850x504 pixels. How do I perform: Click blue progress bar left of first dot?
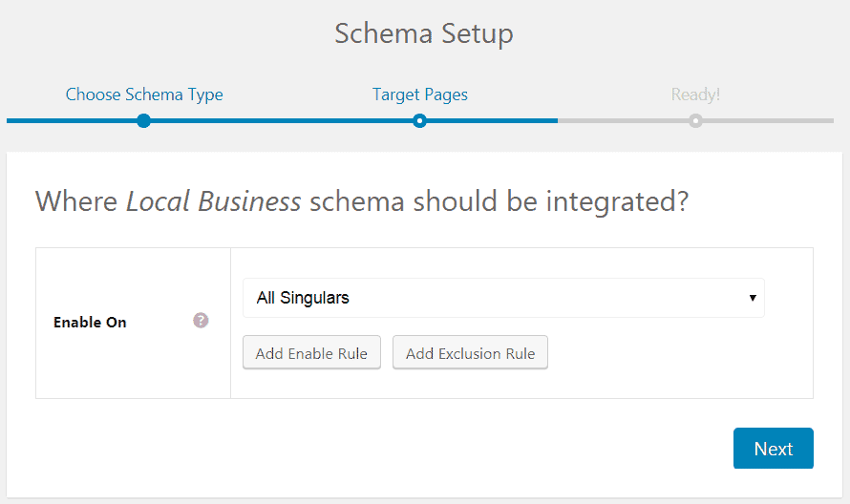(72, 121)
